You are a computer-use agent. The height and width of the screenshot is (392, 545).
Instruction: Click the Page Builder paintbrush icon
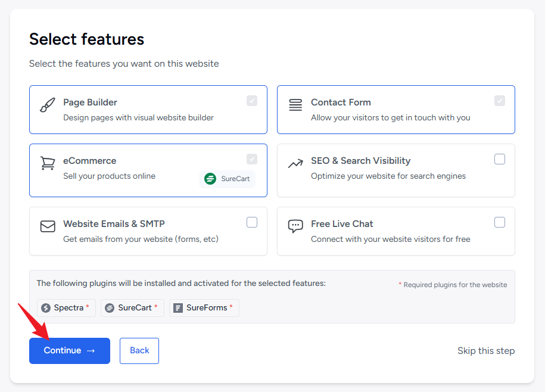47,105
